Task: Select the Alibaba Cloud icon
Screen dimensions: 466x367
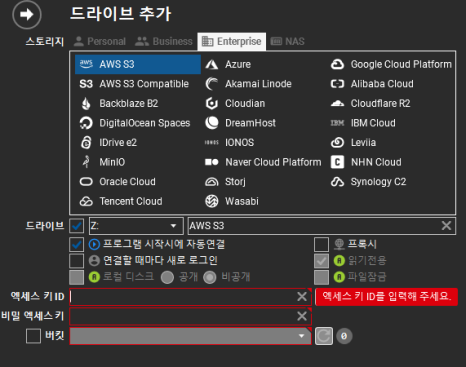Action: [x=337, y=84]
